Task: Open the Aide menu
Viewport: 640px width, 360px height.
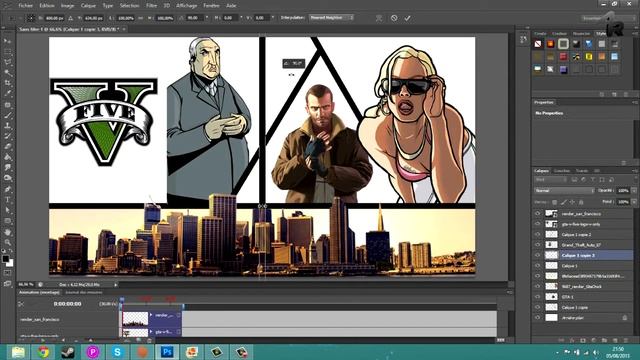Action: (x=231, y=6)
